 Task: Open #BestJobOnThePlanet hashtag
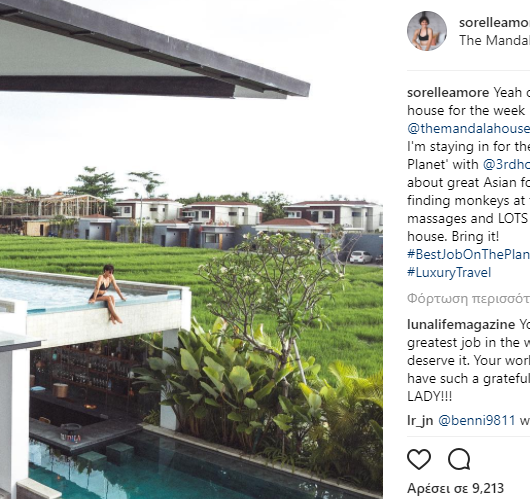click(x=468, y=254)
